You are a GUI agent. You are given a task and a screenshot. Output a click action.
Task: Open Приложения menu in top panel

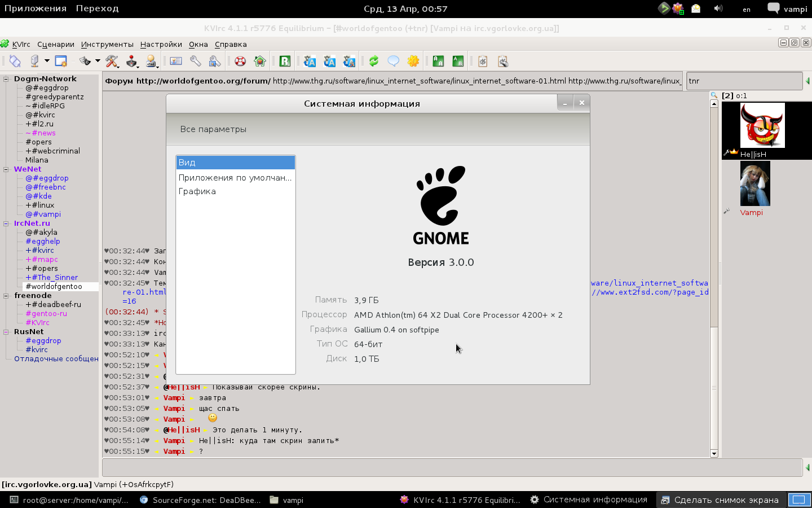pyautogui.click(x=36, y=8)
